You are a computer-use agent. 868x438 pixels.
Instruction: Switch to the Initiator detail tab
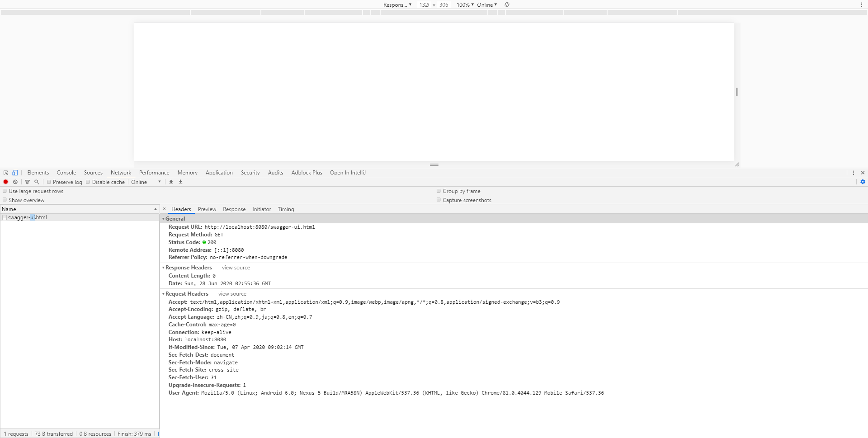coord(262,209)
